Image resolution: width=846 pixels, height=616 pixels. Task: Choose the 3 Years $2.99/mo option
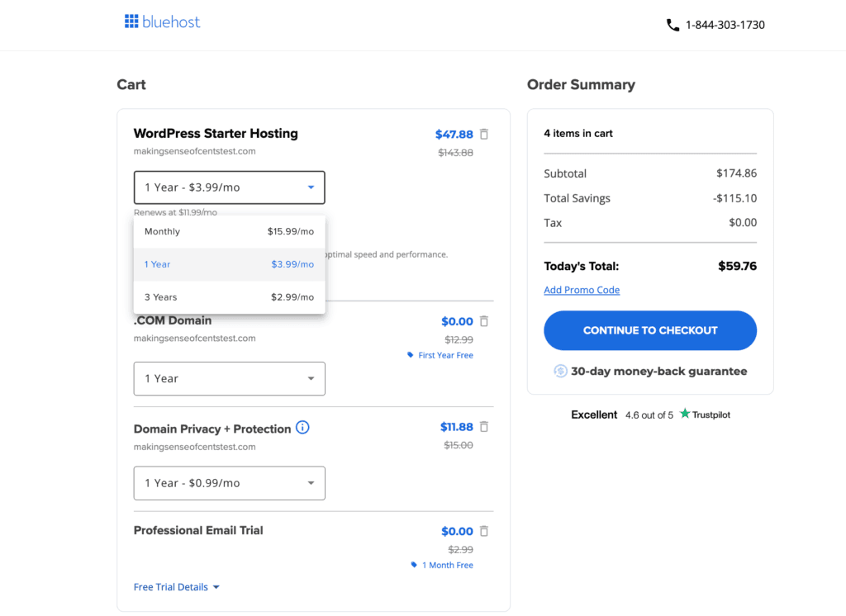pyautogui.click(x=229, y=297)
